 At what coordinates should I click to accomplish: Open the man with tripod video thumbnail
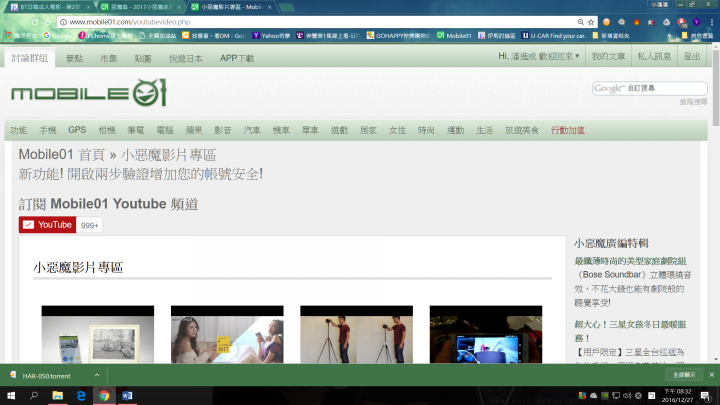(356, 334)
